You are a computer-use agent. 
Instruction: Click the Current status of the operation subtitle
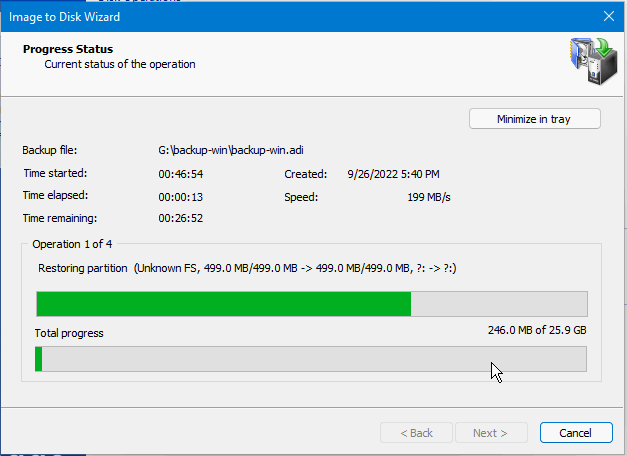(120, 64)
